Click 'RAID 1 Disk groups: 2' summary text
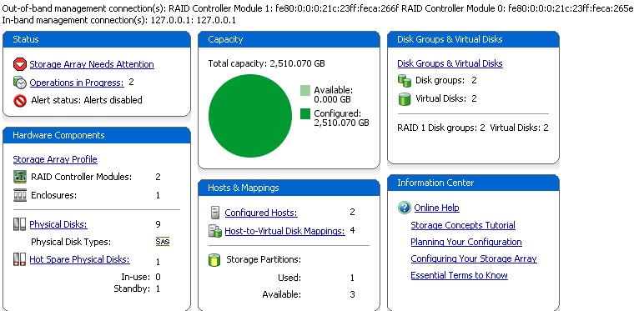The height and width of the screenshot is (311, 644). 441,128
